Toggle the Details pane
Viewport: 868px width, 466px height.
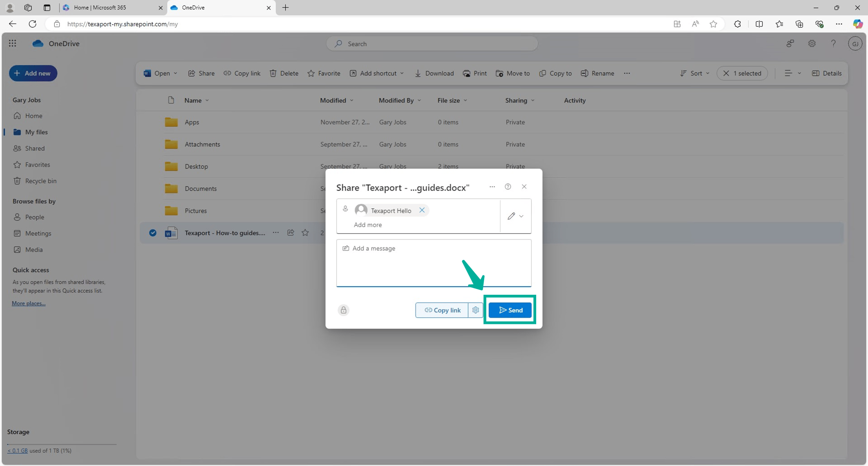(x=827, y=73)
